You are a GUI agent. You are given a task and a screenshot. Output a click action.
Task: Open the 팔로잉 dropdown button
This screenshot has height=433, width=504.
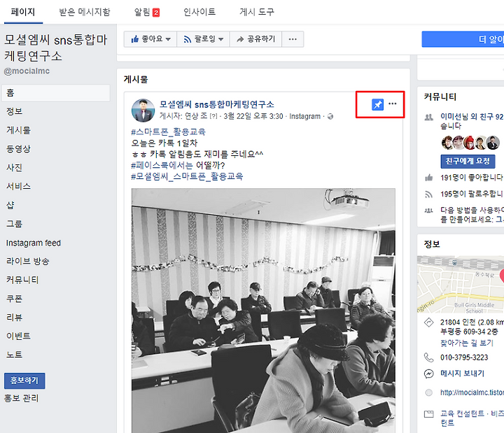click(x=203, y=39)
